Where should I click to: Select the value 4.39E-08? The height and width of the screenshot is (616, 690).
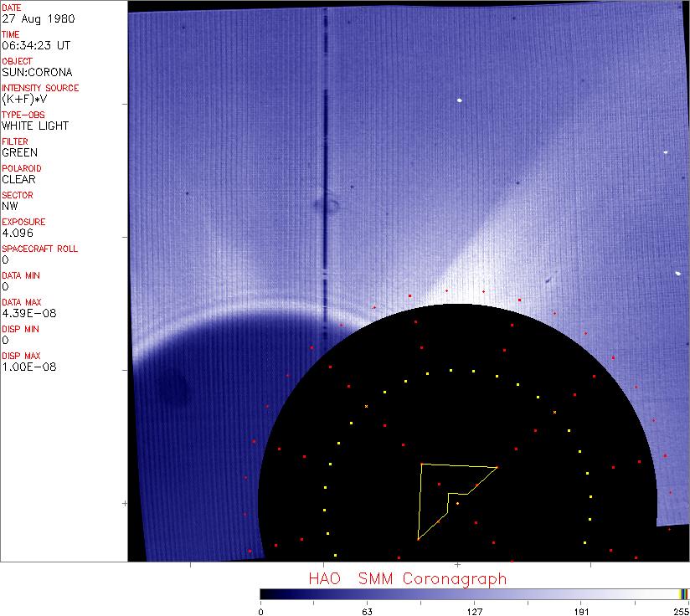point(29,314)
